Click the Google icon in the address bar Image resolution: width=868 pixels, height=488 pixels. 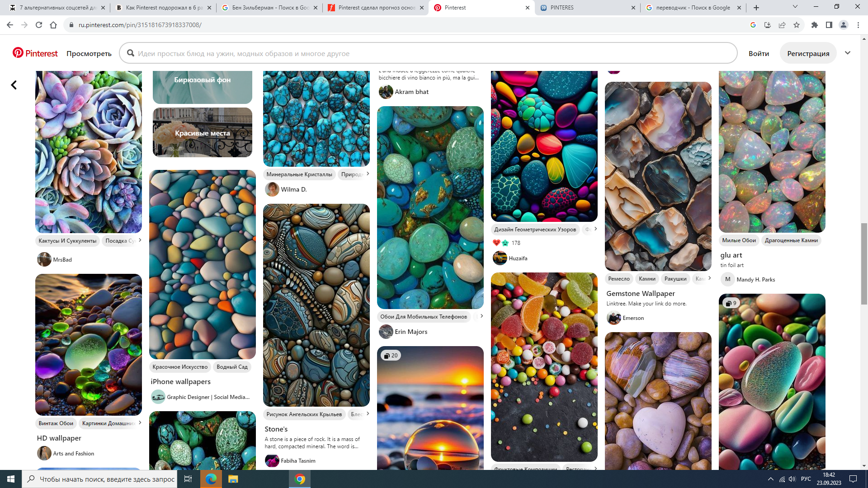(x=753, y=25)
